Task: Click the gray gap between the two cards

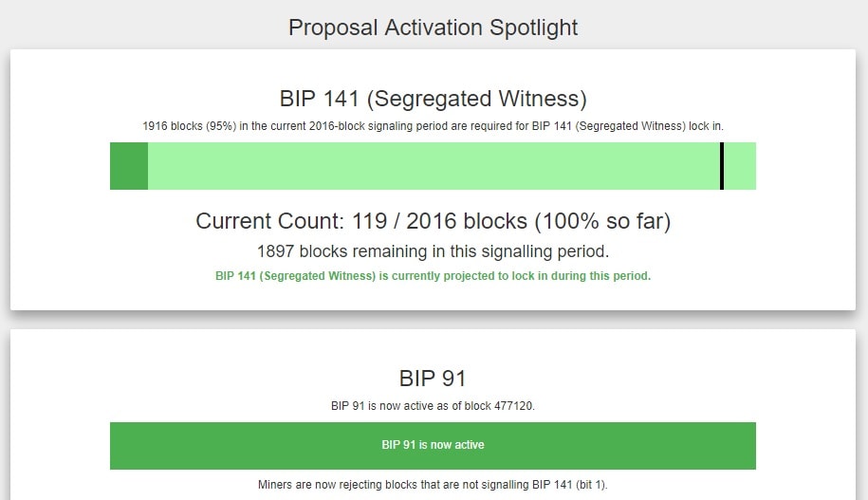Action: tap(433, 320)
